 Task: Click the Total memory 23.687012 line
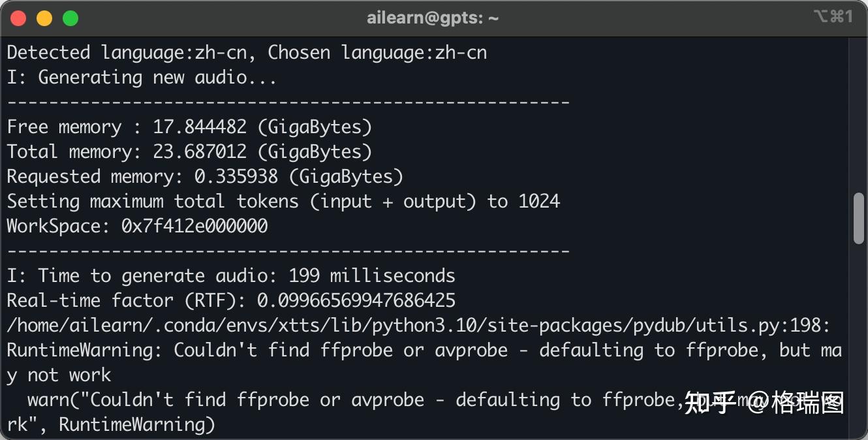(189, 151)
